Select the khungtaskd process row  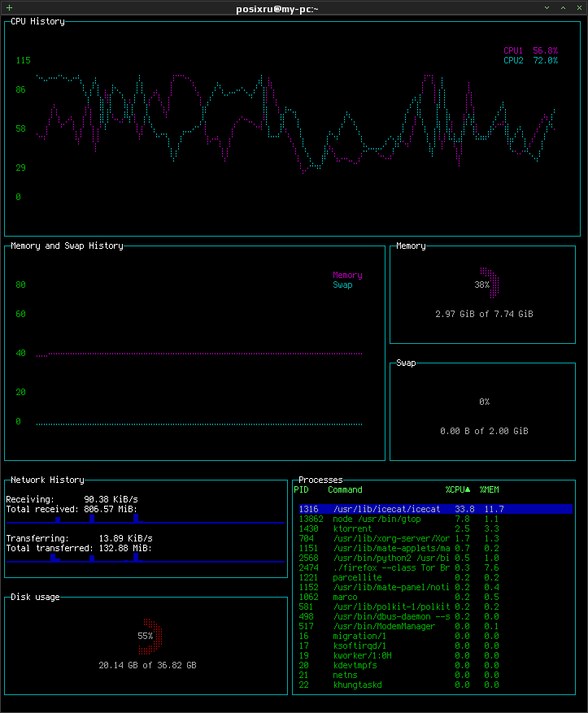click(x=435, y=685)
